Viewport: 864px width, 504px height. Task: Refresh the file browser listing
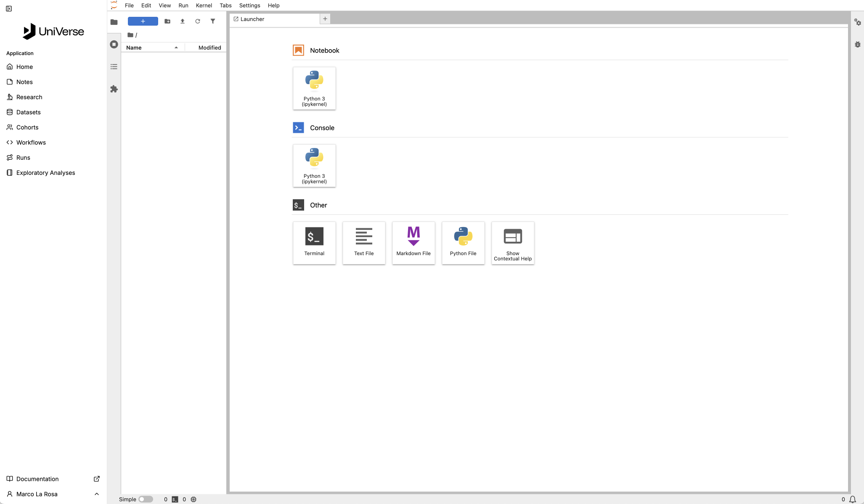(198, 21)
